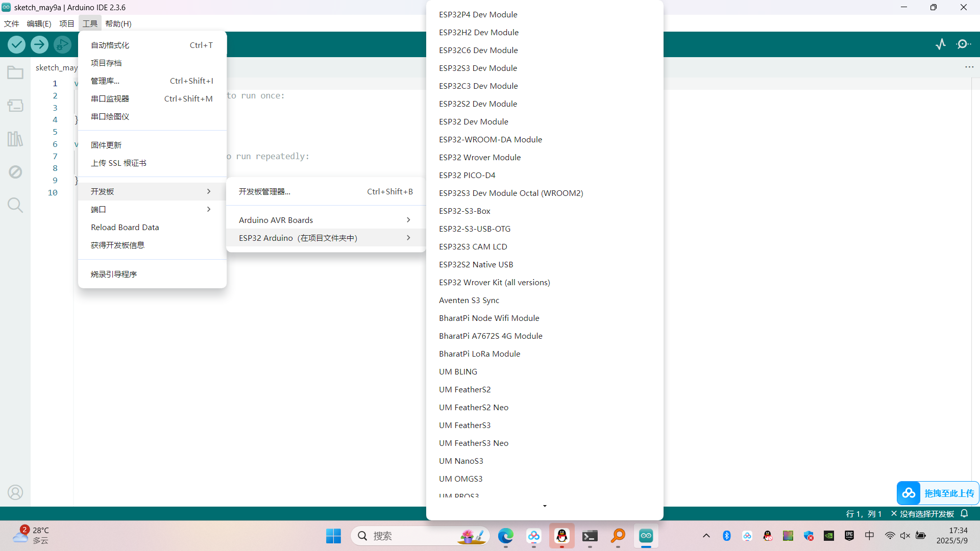Screen dimensions: 980x551
Task: Open the Library Manager books icon
Action: 15,139
